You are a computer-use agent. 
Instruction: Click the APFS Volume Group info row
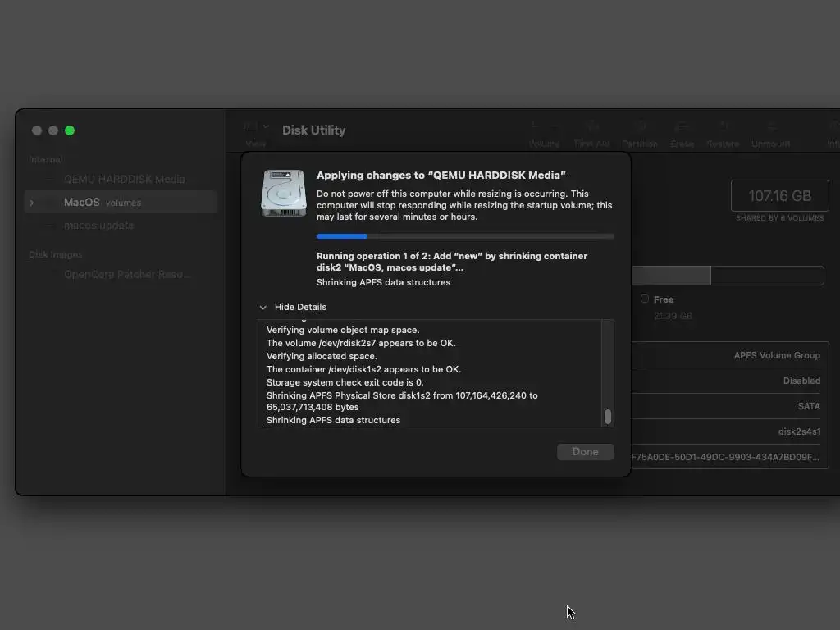click(726, 355)
